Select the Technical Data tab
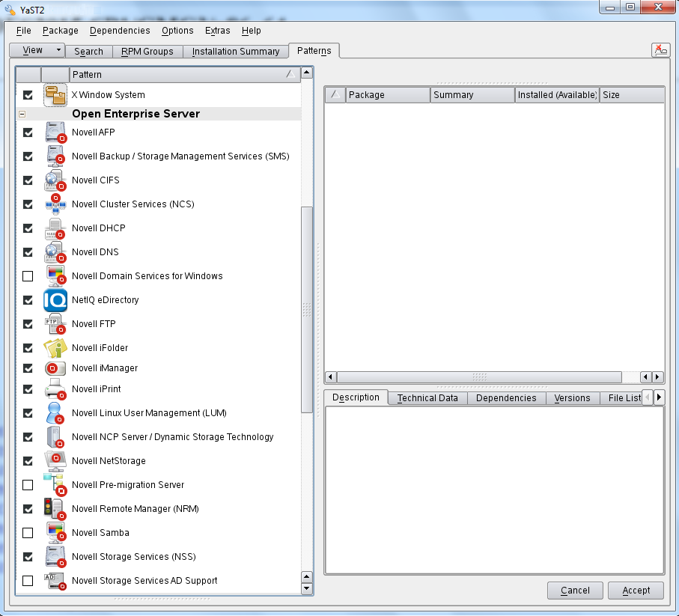 (427, 398)
